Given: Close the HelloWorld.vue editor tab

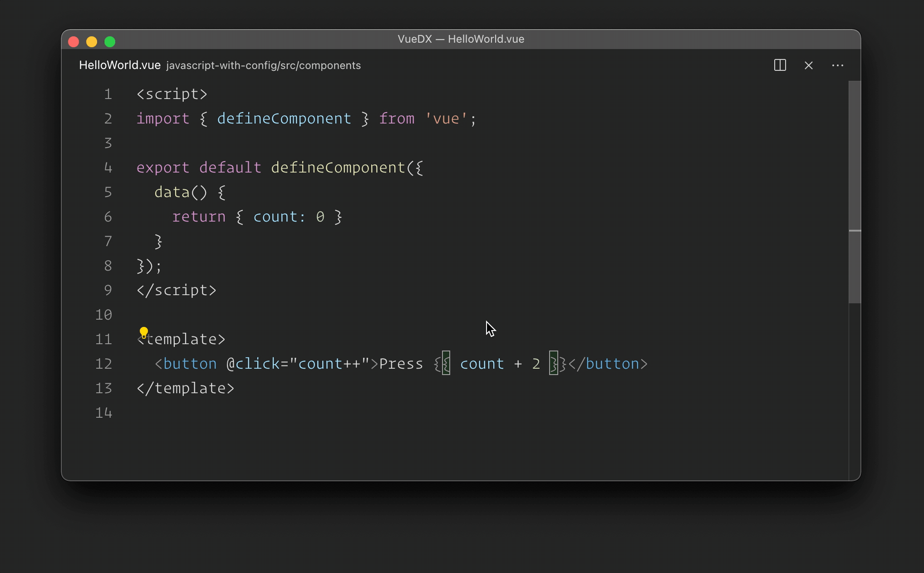Looking at the screenshot, I should (x=808, y=65).
